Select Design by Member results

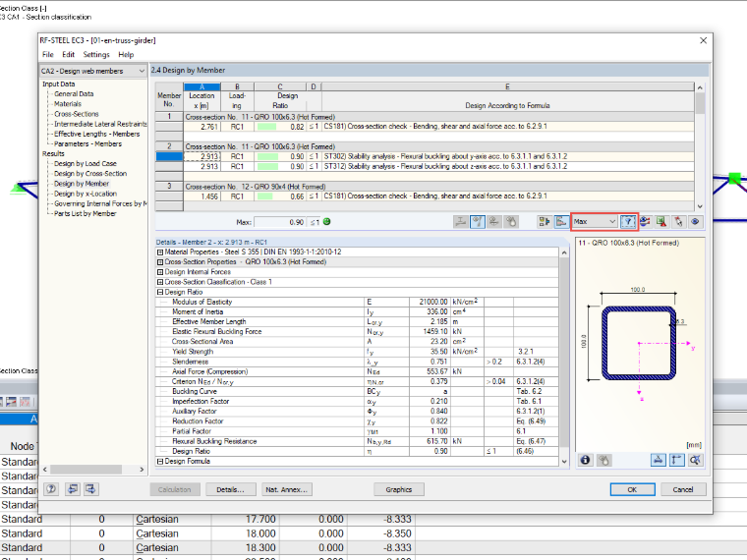coord(82,184)
